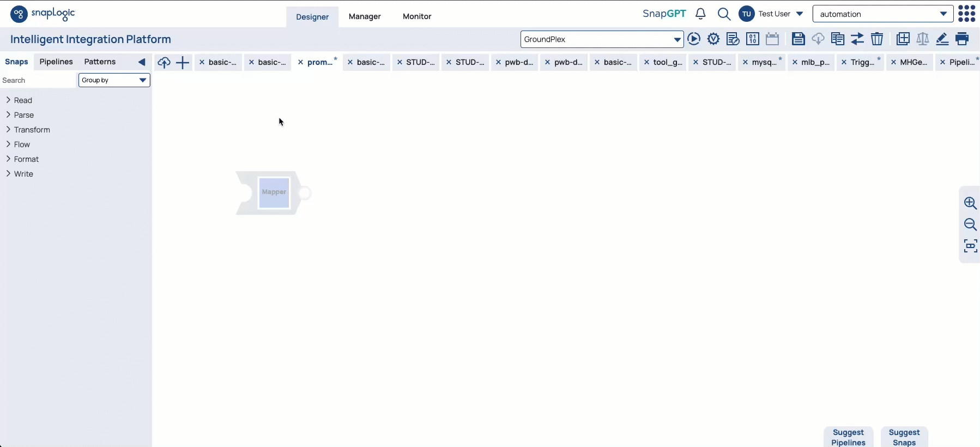
Task: Save the pipeline using the disk icon
Action: 798,39
